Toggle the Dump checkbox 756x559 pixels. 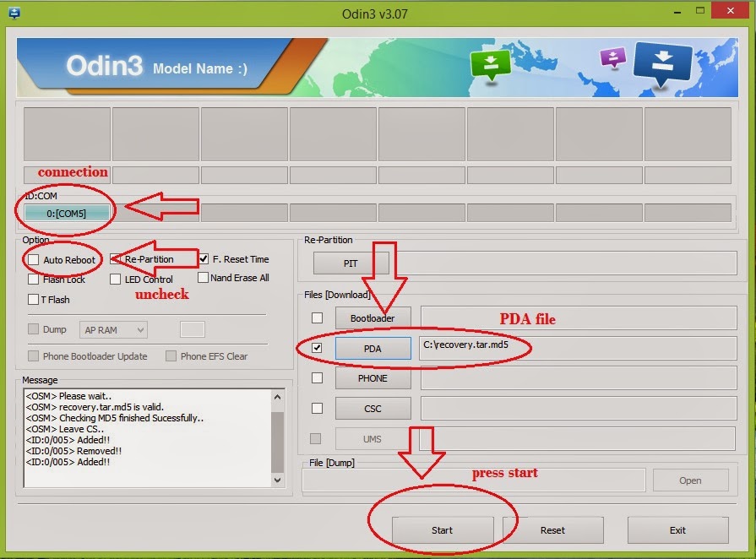[x=33, y=328]
